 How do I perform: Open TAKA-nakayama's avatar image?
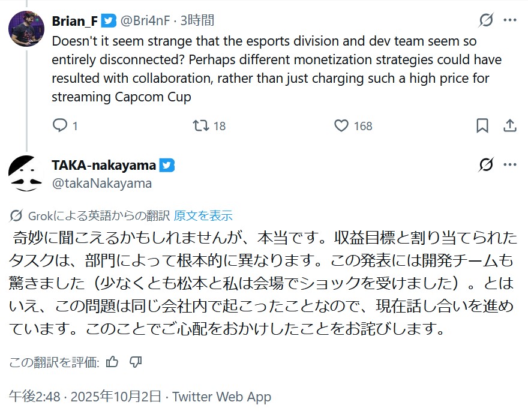coord(26,173)
